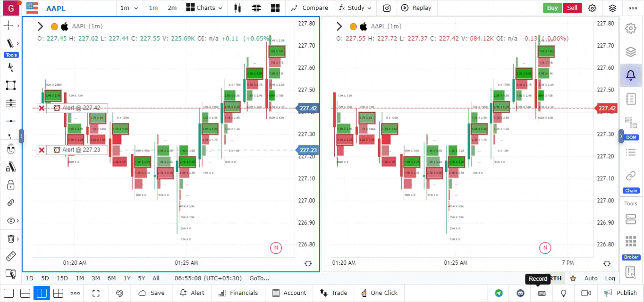Expand the Study indicators dropdown
Image resolution: width=644 pixels, height=302 pixels.
coord(355,8)
